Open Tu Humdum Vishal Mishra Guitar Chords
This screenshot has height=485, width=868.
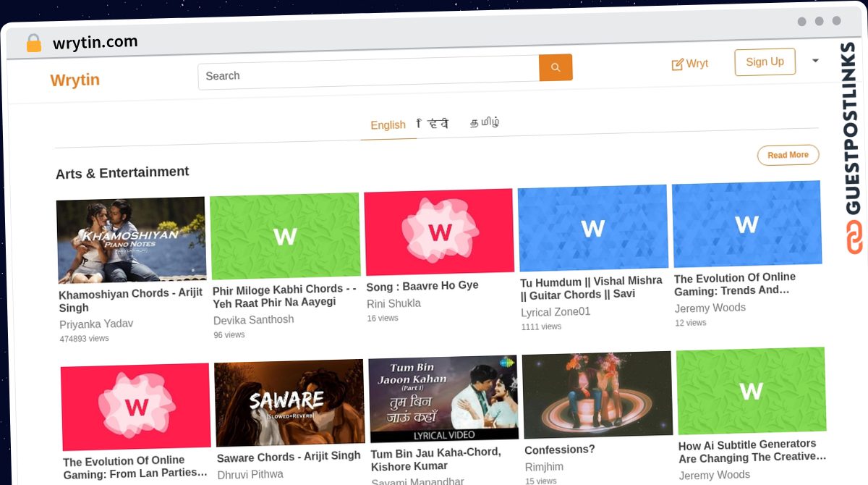pos(591,287)
